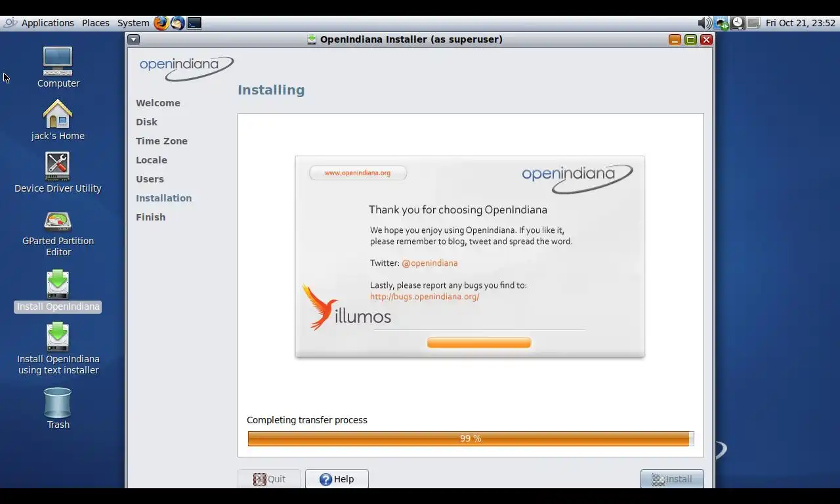Launch Thunderbird mail from the top panel
Image resolution: width=840 pixels, height=504 pixels.
click(x=177, y=23)
